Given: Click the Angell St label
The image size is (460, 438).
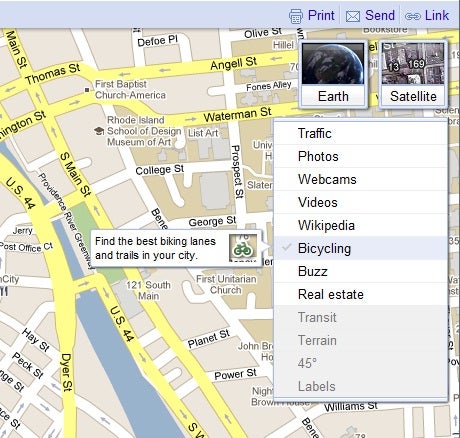Looking at the screenshot, I should [x=234, y=63].
